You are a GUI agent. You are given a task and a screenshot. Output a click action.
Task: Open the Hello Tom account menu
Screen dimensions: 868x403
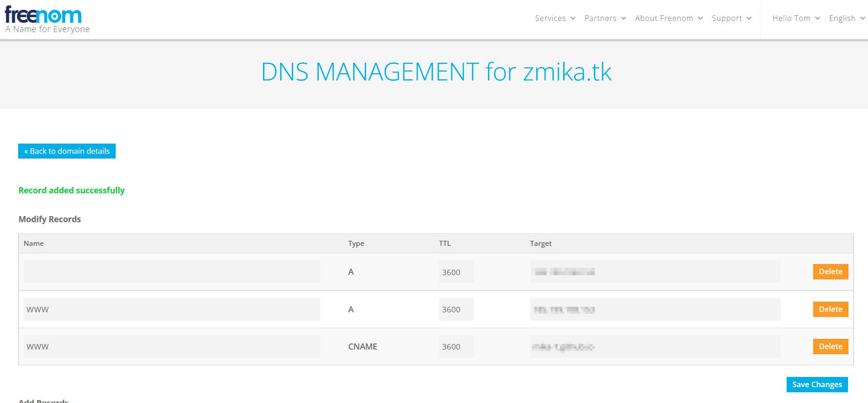coord(796,18)
